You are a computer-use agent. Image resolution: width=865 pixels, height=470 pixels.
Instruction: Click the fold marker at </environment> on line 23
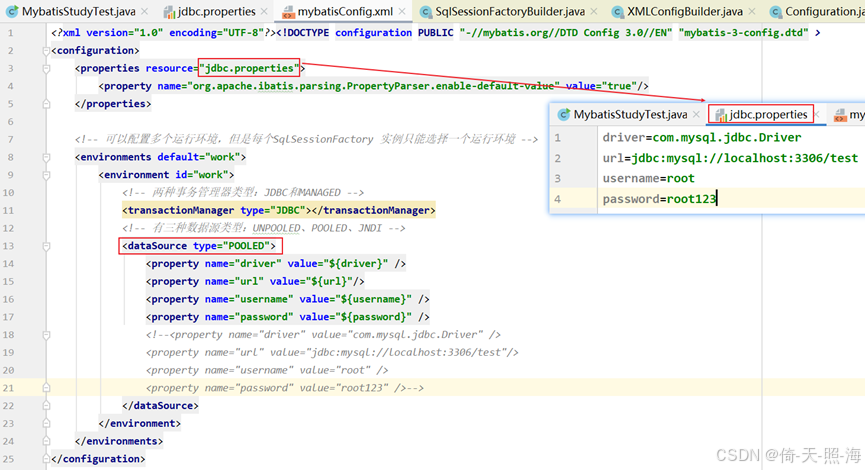point(46,423)
